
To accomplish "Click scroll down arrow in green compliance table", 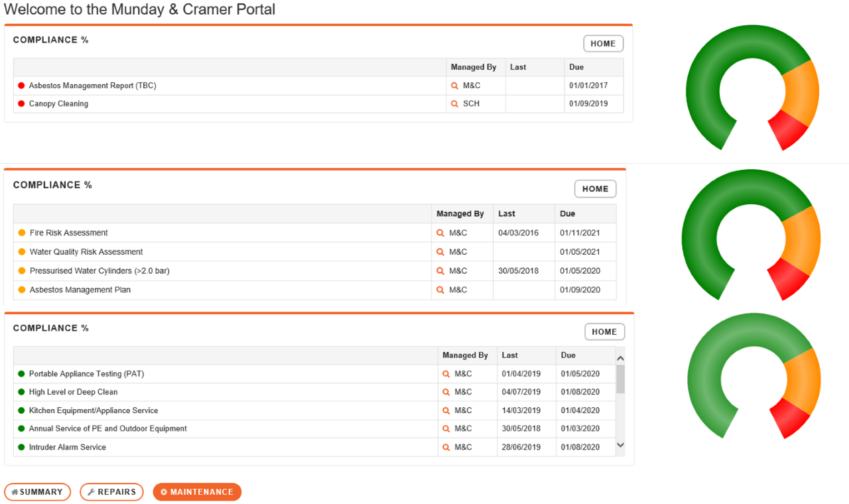I will click(621, 445).
